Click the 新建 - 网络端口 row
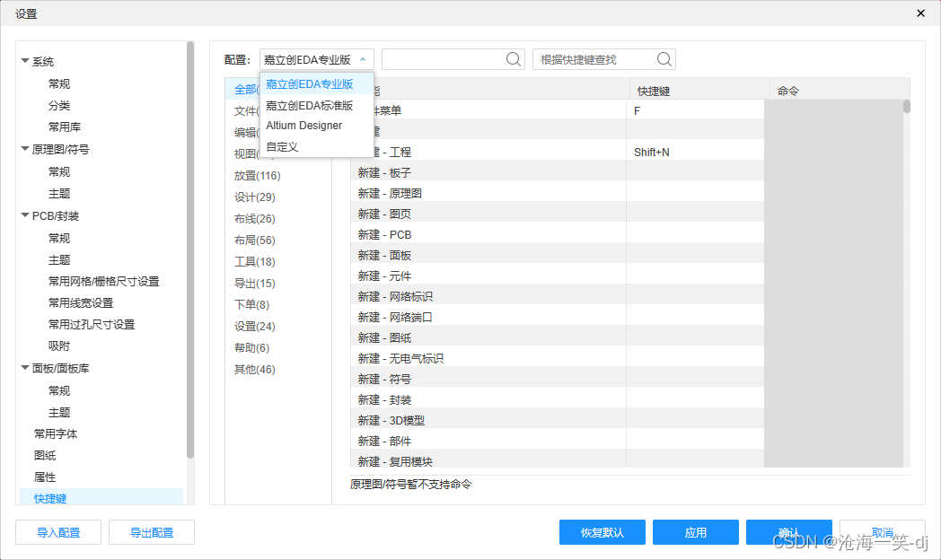 (x=557, y=317)
